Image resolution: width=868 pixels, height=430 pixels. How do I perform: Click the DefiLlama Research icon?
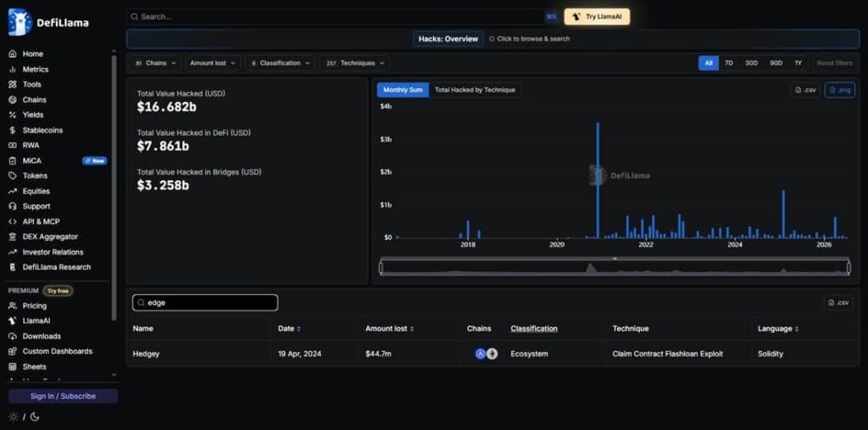[x=12, y=267]
